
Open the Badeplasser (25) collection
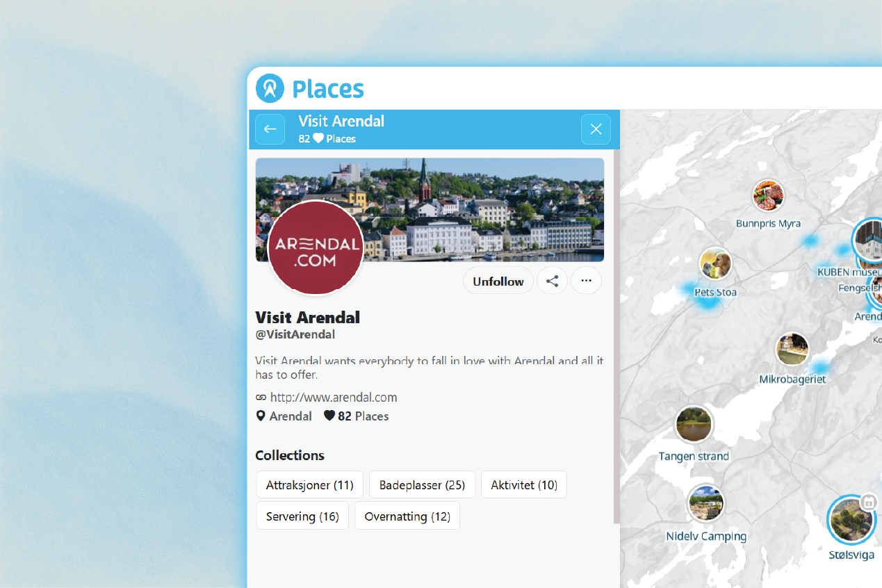coord(422,485)
